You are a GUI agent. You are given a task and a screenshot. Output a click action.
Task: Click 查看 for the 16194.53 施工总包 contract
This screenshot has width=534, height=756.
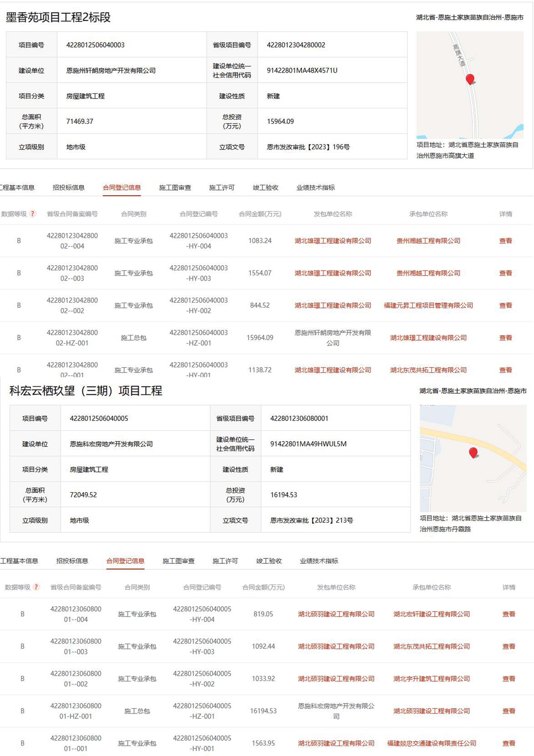point(509,711)
